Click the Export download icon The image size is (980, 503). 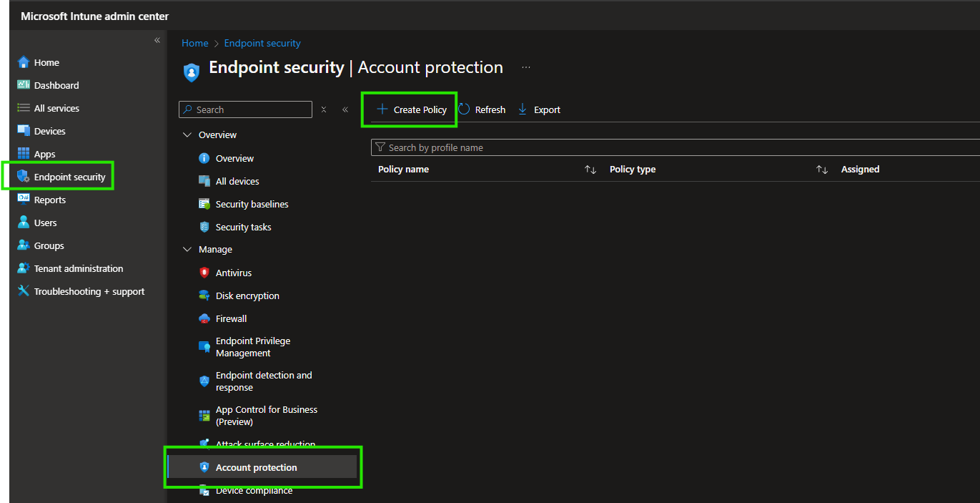pos(523,109)
